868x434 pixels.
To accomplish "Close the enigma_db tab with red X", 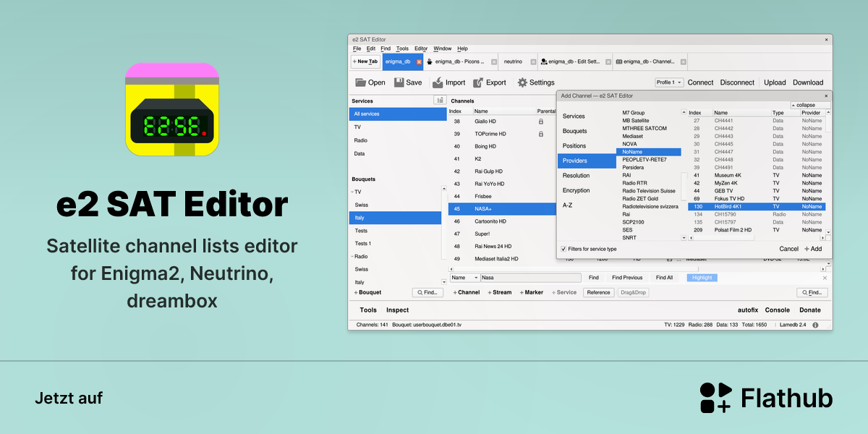I will click(x=419, y=62).
